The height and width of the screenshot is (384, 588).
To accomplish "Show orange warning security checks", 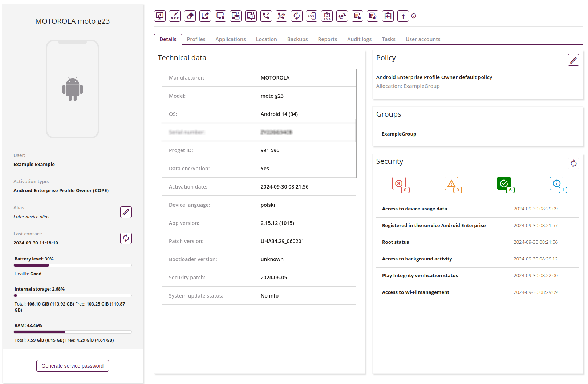I will tap(453, 185).
